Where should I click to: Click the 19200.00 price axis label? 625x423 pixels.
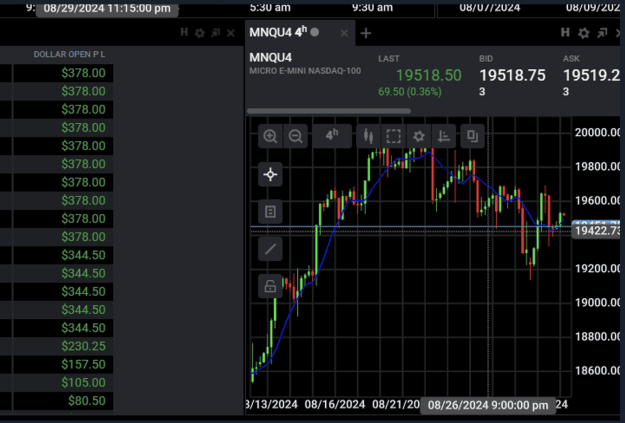(597, 269)
